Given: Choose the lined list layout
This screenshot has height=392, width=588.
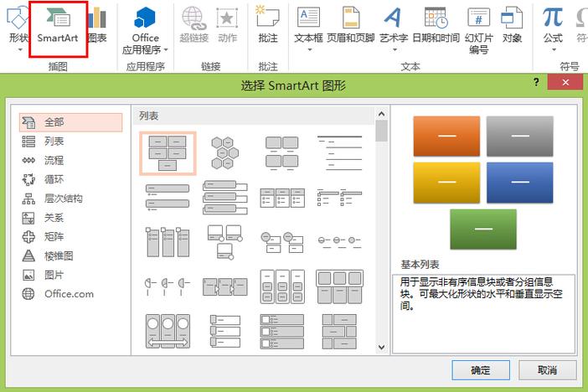Looking at the screenshot, I should 339,152.
